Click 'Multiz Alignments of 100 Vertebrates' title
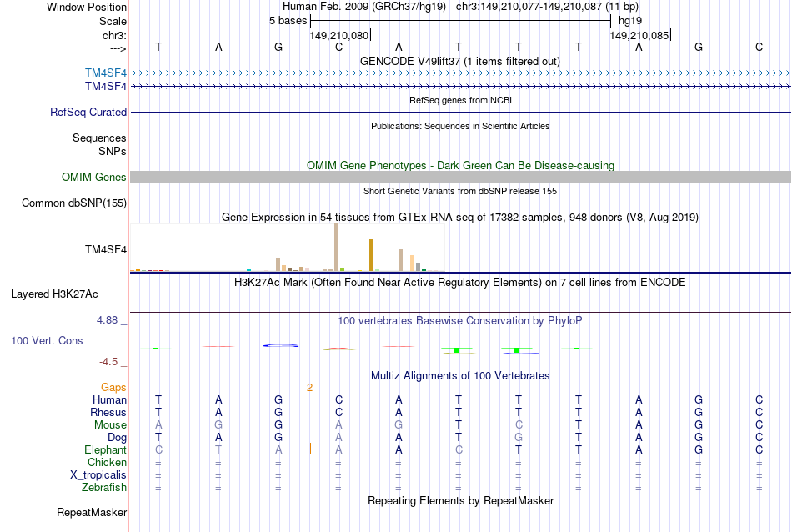Screen dimensions: 792x532 [460, 375]
